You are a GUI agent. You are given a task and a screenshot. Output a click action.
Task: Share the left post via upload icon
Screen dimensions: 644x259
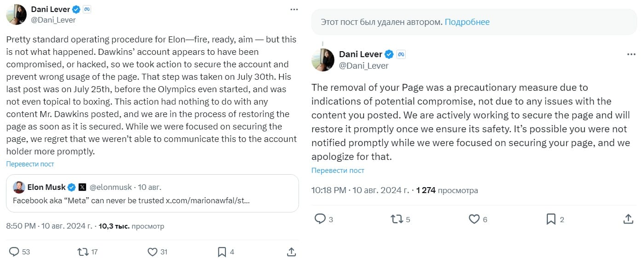click(x=291, y=252)
